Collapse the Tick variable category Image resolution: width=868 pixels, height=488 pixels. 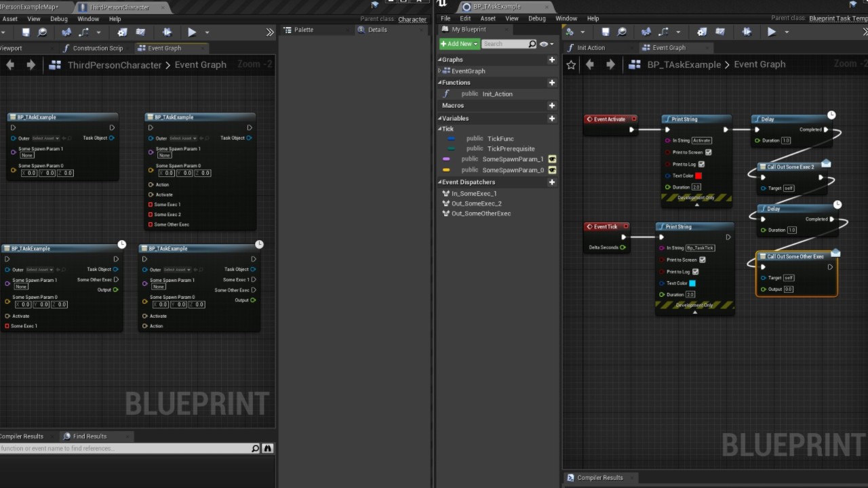(x=440, y=129)
